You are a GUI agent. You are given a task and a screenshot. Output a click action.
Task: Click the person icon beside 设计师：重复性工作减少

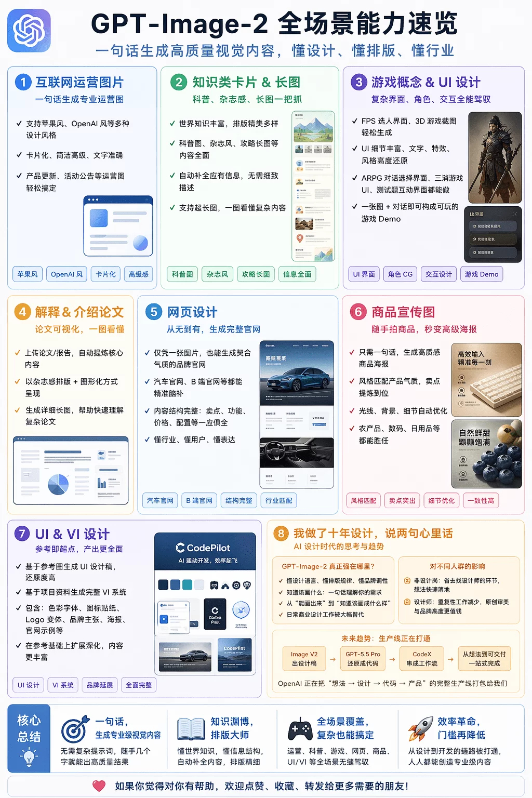[407, 602]
